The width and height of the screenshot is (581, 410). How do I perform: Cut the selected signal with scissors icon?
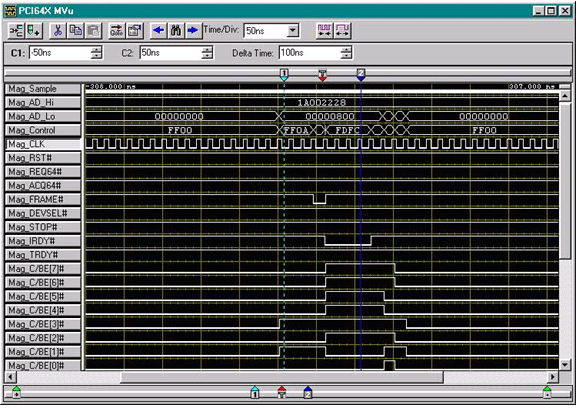click(x=58, y=31)
